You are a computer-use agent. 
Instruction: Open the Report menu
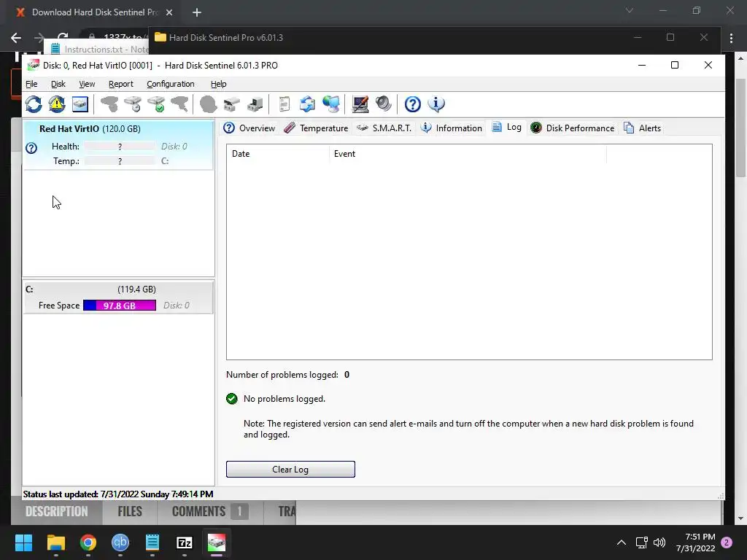click(121, 84)
